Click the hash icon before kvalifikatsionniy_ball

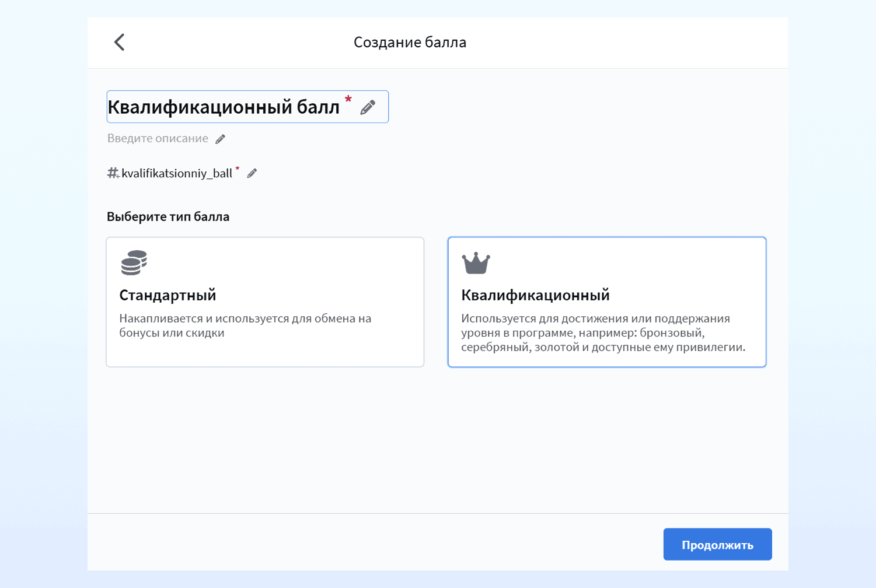pos(113,173)
